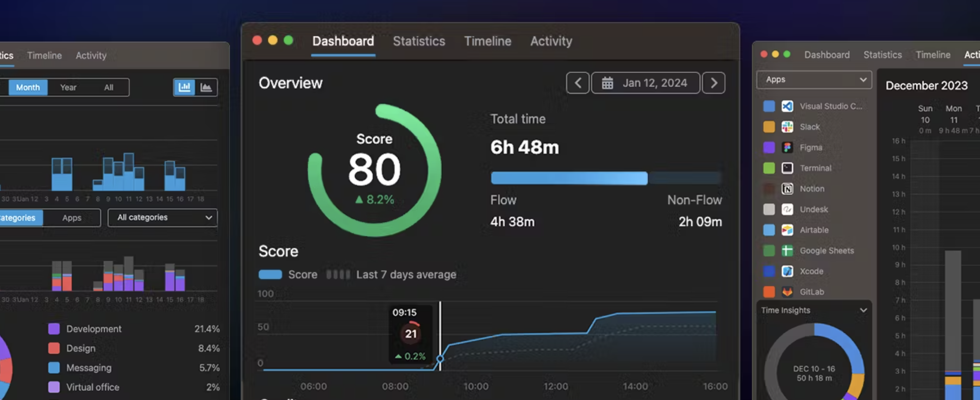Open Timeline tab in the left window

click(44, 55)
